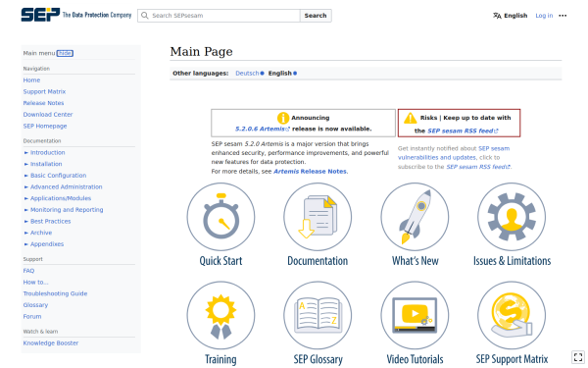The image size is (588, 368).
Task: Expand the Advanced Administration arrow
Action: pyautogui.click(x=26, y=187)
